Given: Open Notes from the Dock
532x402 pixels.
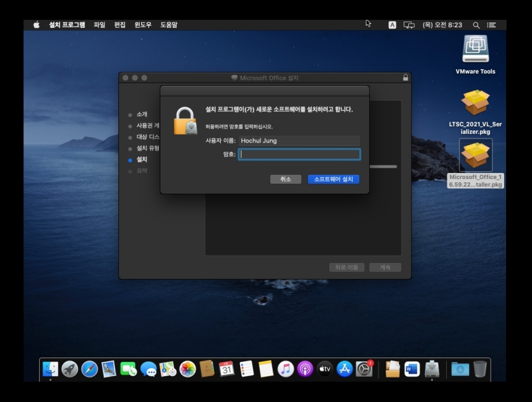Looking at the screenshot, I should coord(266,369).
